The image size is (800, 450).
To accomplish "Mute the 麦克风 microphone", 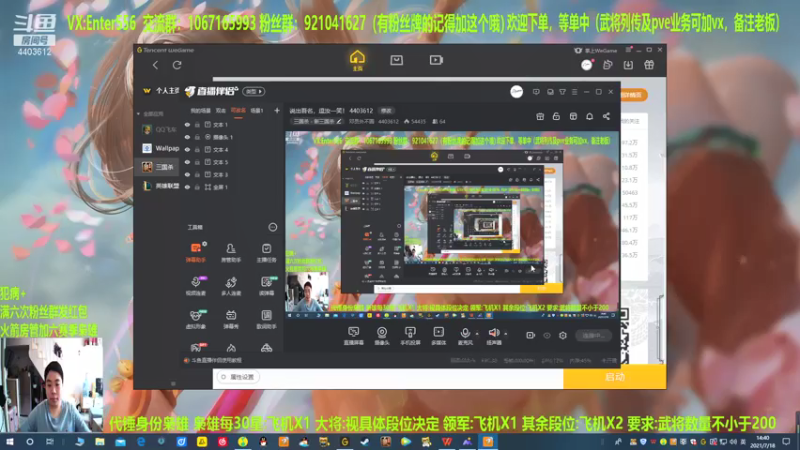I will pos(465,336).
